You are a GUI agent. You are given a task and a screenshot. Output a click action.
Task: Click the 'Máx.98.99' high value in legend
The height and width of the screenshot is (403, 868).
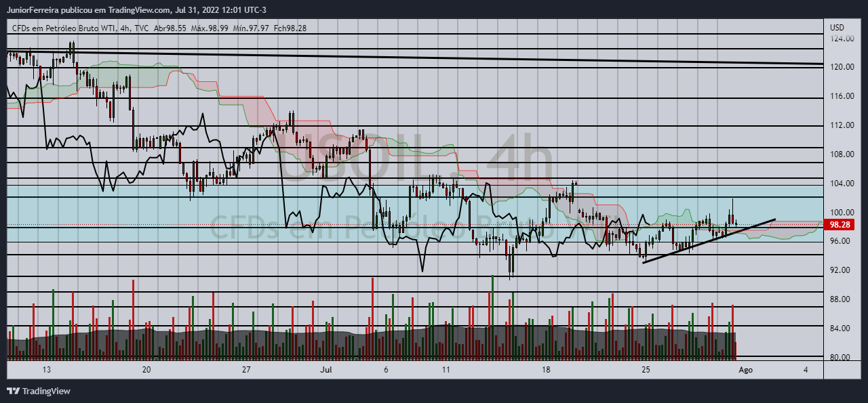(209, 28)
